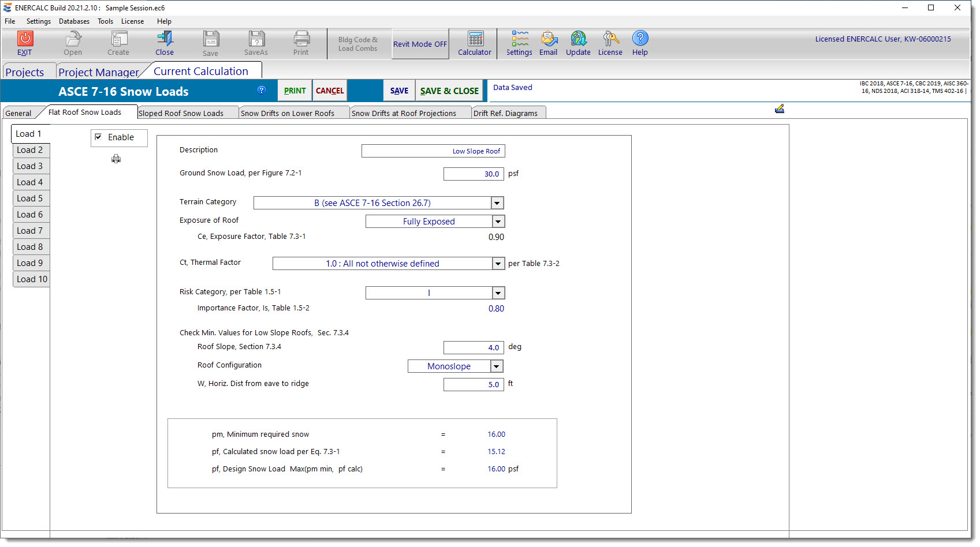Open the Exposure of Roof dropdown
This screenshot has height=547, width=980.
coord(498,222)
